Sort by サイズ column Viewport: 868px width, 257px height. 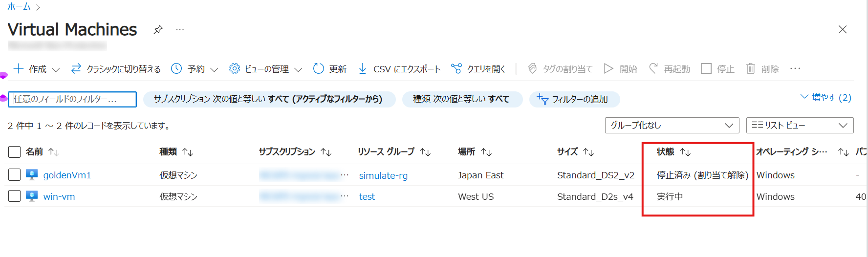(575, 152)
